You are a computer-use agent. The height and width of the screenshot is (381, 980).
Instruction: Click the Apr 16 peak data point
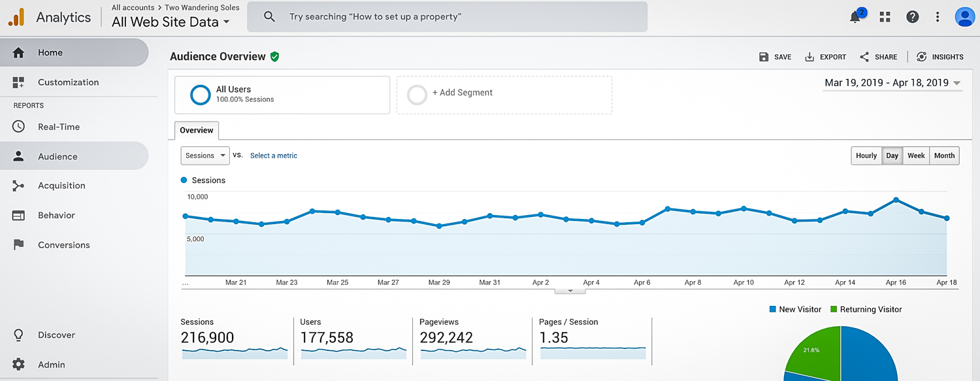[896, 200]
